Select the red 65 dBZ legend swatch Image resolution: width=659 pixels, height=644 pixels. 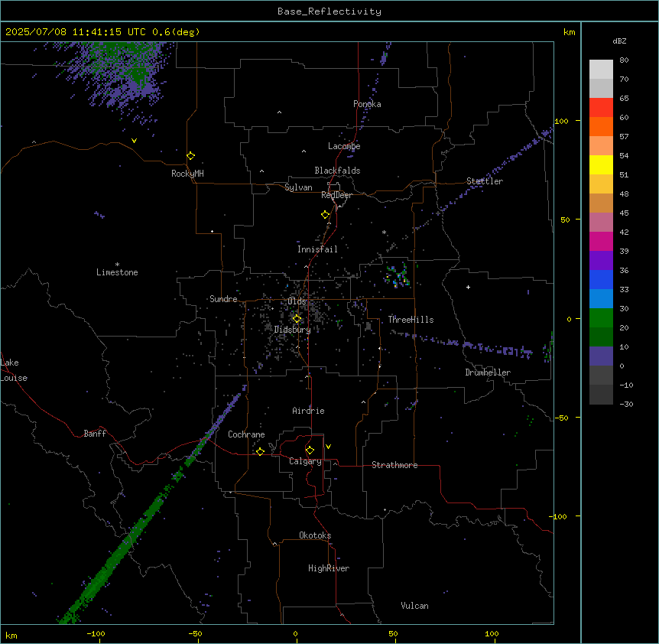click(601, 108)
